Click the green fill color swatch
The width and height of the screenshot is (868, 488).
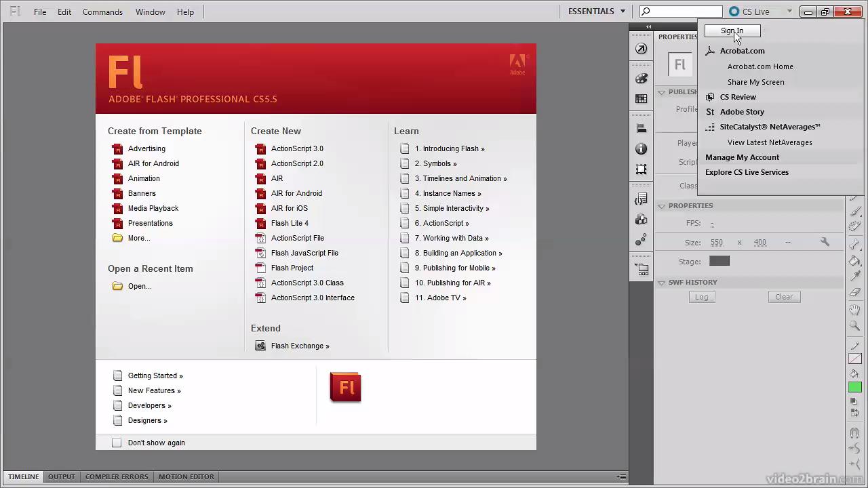click(855, 387)
